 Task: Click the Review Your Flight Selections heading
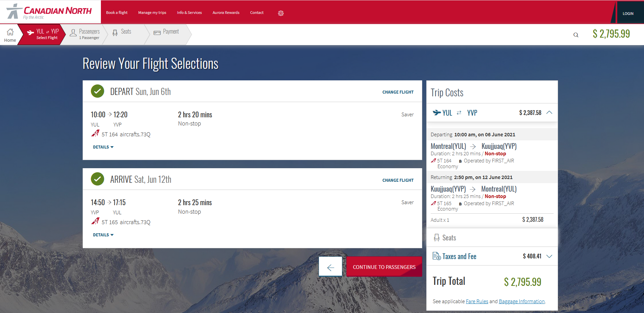150,64
